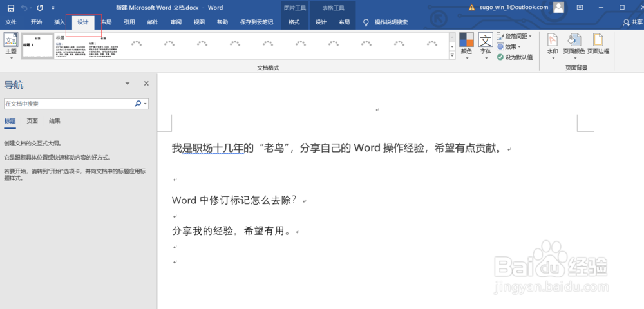This screenshot has width=644, height=309.
Task: Click the line Word 中修订标记怎么去除？
Action: (234, 201)
